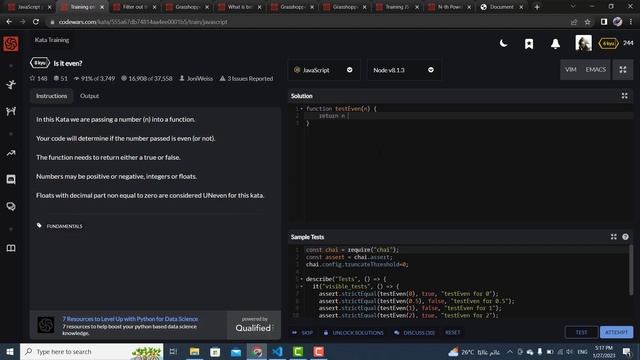Run the TEST button
This screenshot has width=640, height=360.
tap(581, 332)
